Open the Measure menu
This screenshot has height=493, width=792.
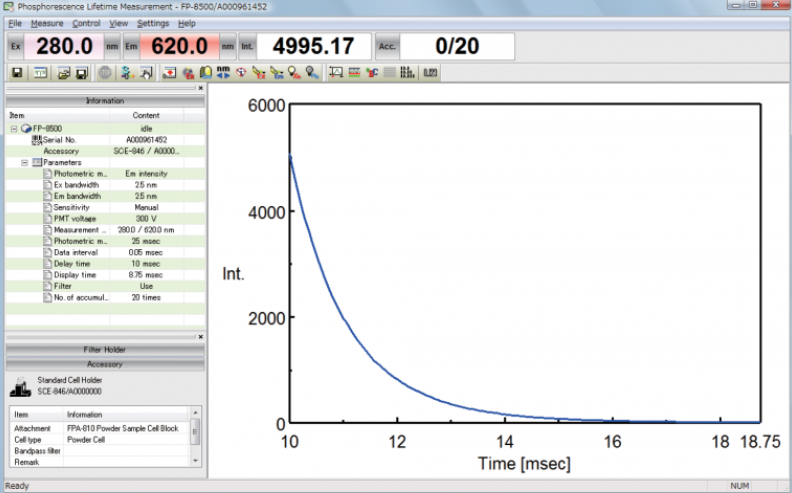[47, 22]
